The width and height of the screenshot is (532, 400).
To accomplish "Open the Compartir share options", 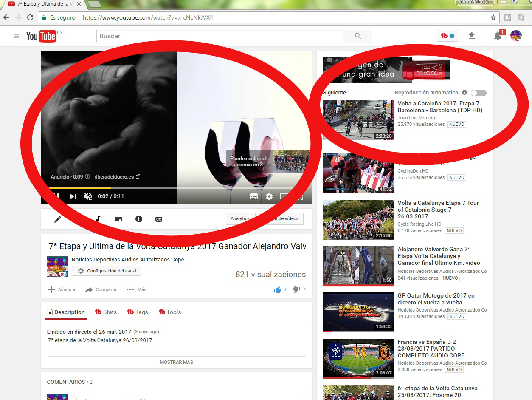I will click(101, 289).
